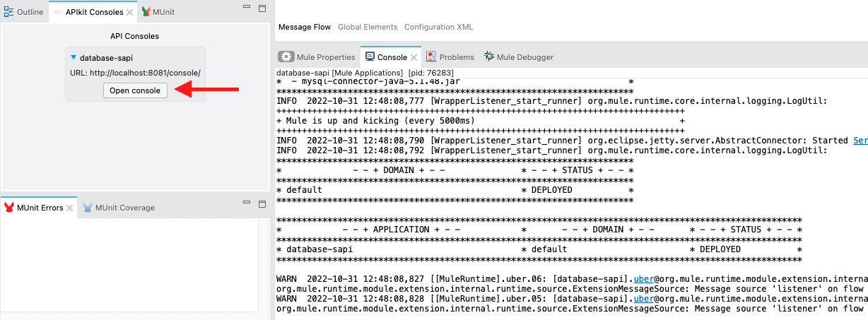Click the MUnit Errors red icon
The height and width of the screenshot is (320, 868).
pos(9,208)
